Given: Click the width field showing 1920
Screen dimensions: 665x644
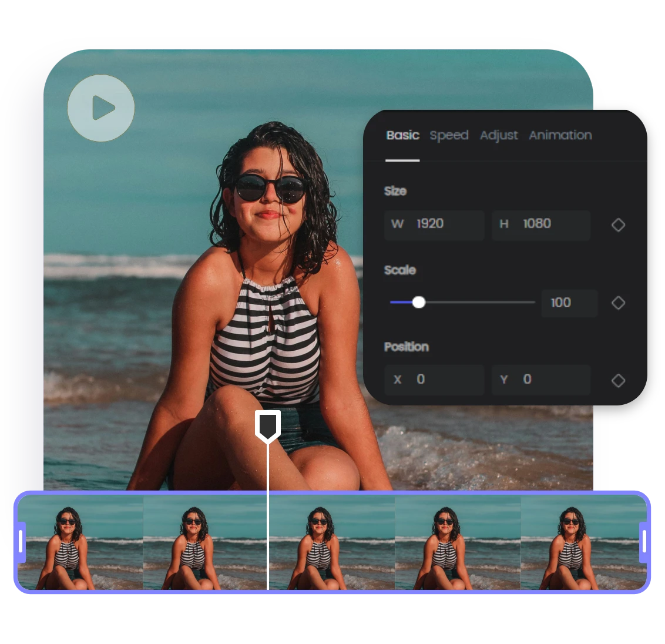Looking at the screenshot, I should click(434, 225).
